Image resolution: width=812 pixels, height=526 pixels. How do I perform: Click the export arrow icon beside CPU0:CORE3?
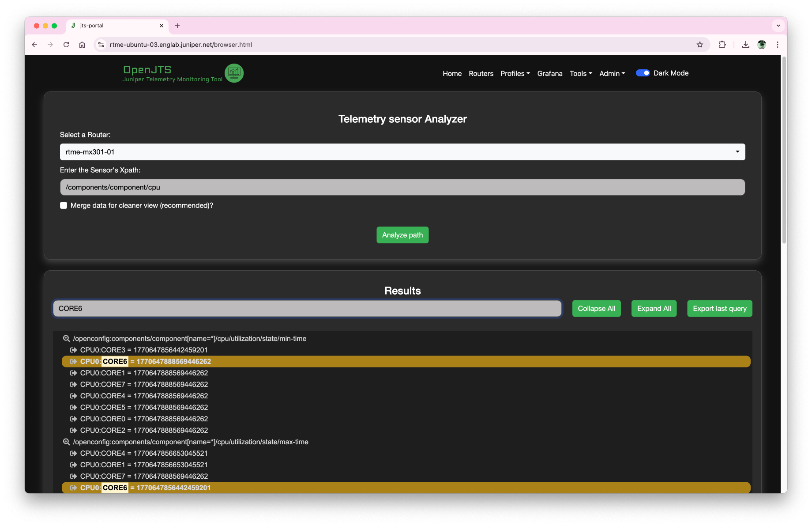pyautogui.click(x=74, y=350)
